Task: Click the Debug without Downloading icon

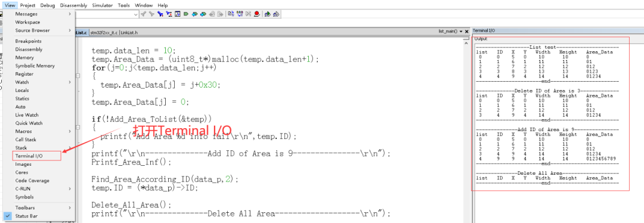Action: pyautogui.click(x=276, y=14)
